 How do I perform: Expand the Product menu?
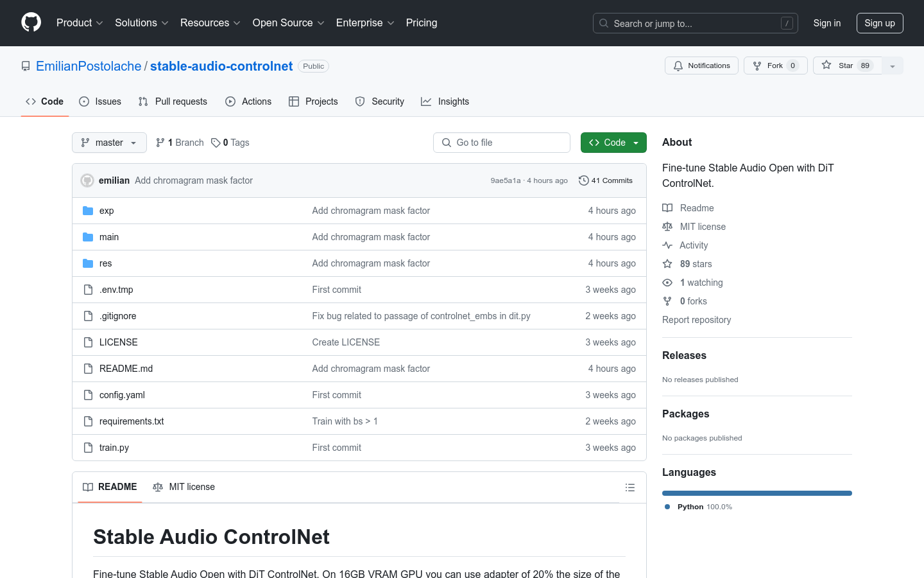[80, 23]
